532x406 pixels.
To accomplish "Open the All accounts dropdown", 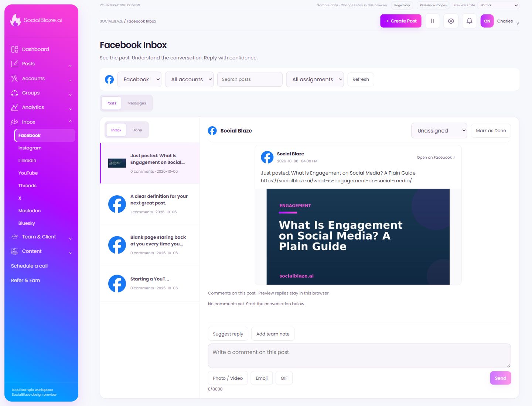I will (189, 79).
